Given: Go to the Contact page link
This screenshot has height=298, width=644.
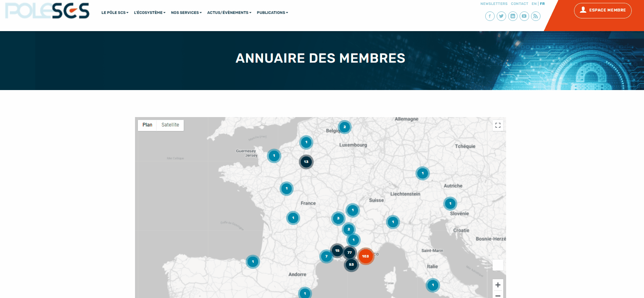Looking at the screenshot, I should point(520,4).
